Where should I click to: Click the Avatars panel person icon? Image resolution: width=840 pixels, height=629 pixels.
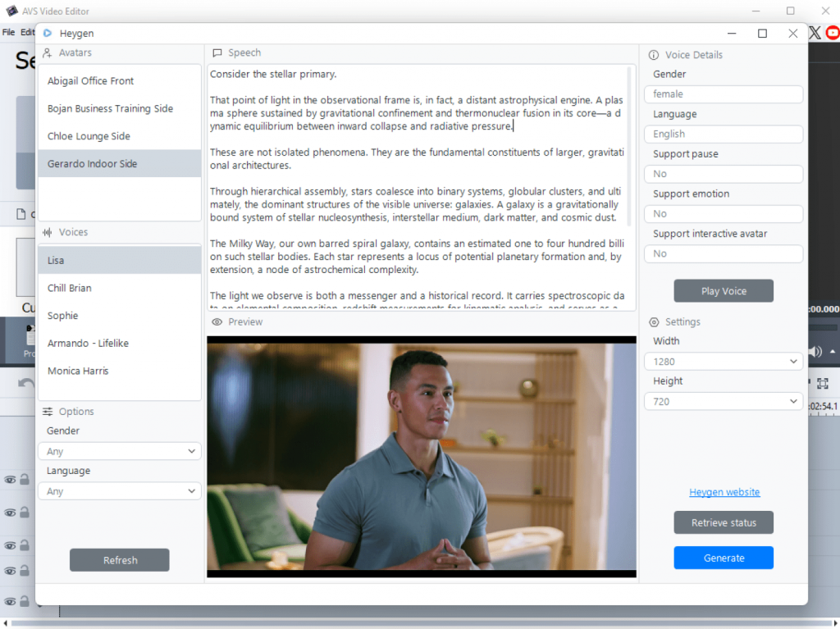[47, 52]
